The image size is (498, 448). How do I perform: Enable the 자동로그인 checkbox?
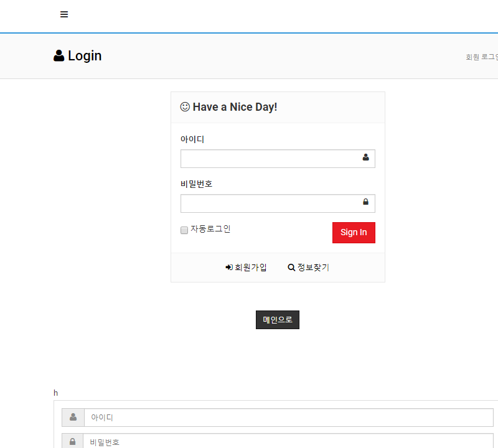click(184, 230)
